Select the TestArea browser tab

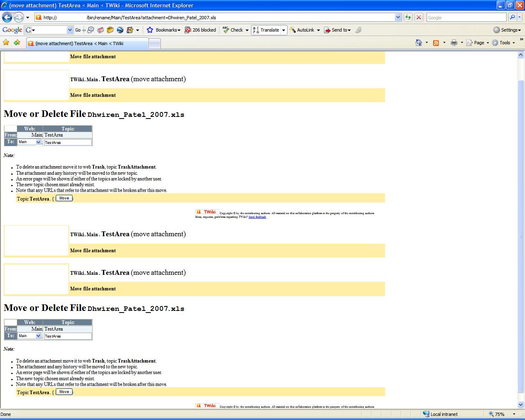(87, 43)
